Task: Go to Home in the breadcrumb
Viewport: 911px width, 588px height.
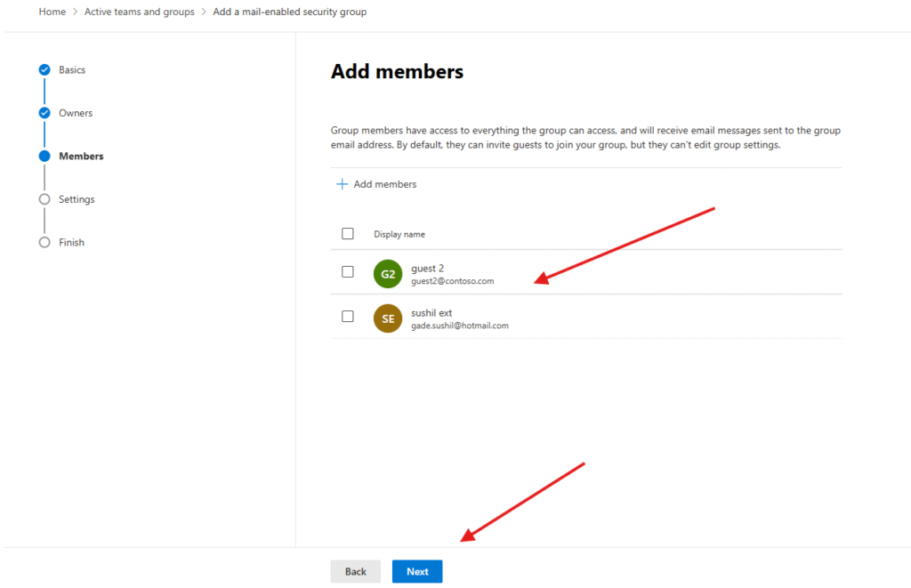Action: (x=52, y=12)
